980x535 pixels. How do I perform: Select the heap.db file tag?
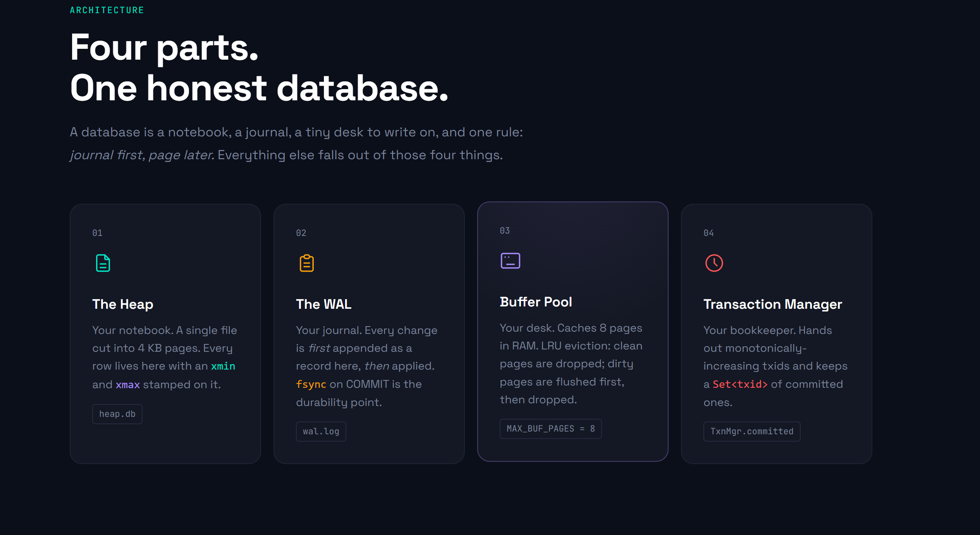pos(117,414)
